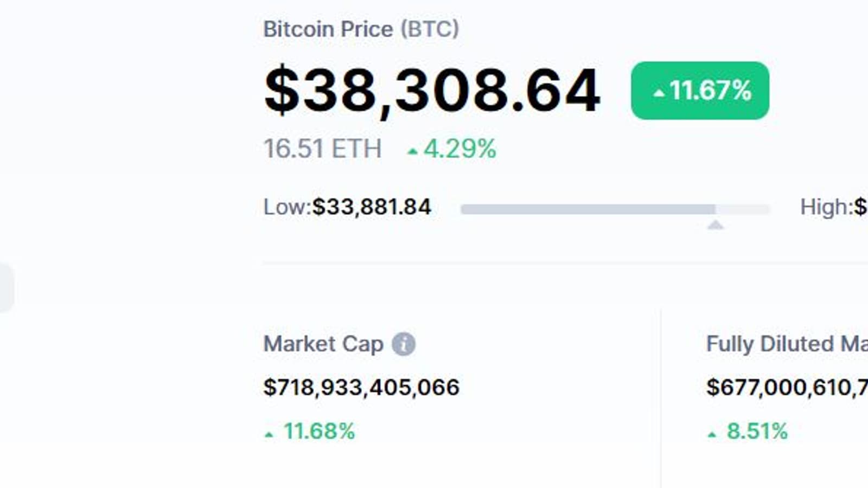Click the up arrow next to 8.51%
868x488 pixels.
point(712,434)
